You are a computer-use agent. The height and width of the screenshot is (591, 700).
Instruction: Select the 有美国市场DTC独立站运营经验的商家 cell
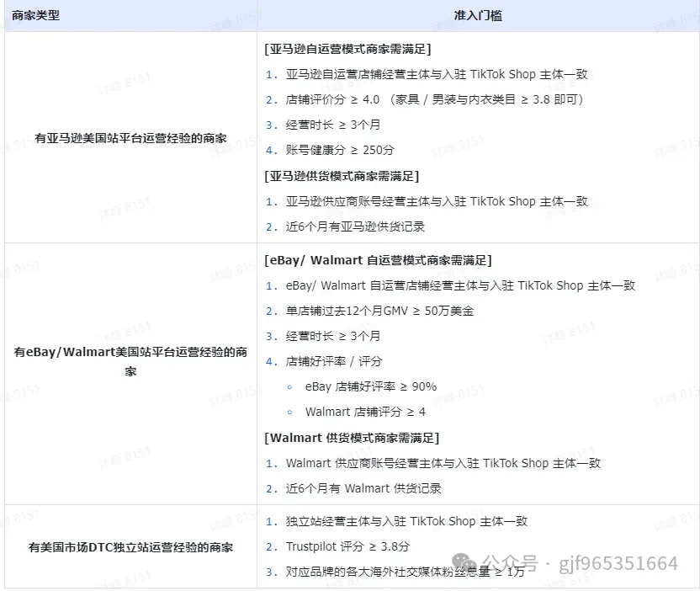pyautogui.click(x=130, y=547)
